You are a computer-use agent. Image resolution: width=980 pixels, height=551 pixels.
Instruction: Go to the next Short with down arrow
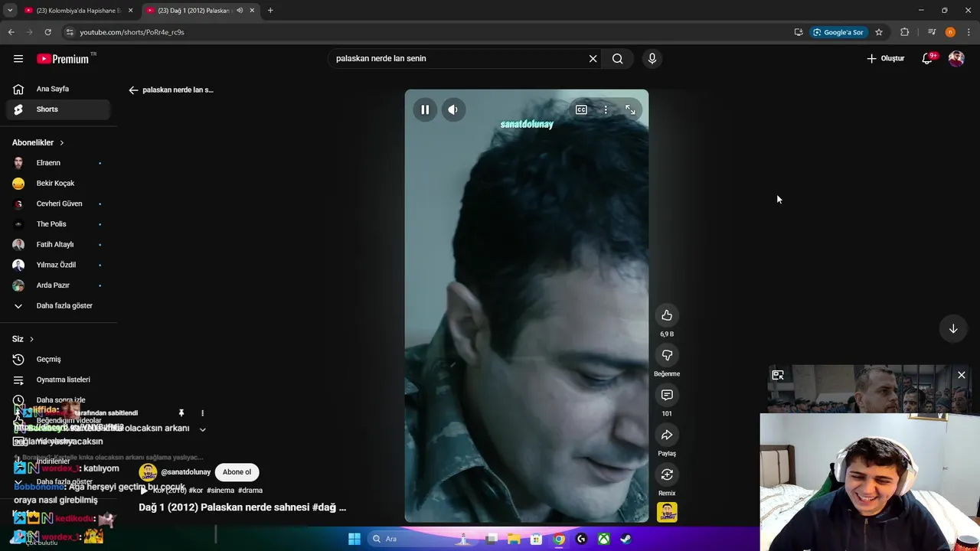click(x=953, y=328)
